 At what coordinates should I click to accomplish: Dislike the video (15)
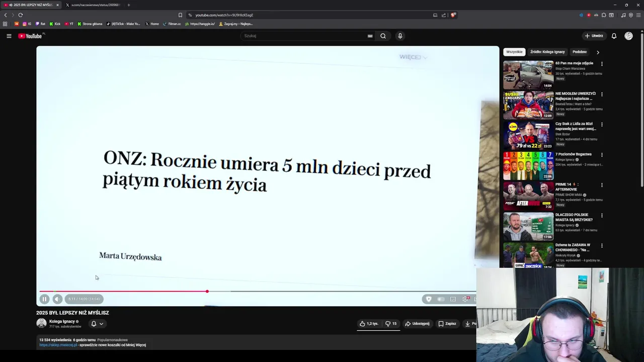(391, 324)
